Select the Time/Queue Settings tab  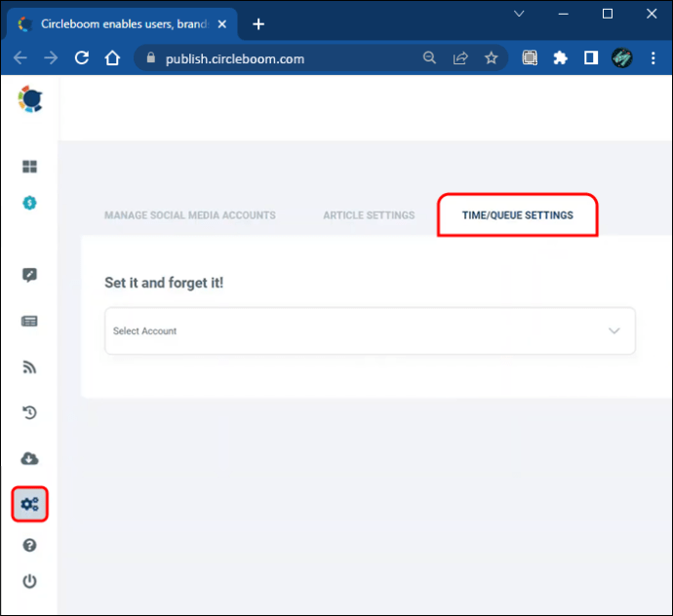[x=518, y=215]
